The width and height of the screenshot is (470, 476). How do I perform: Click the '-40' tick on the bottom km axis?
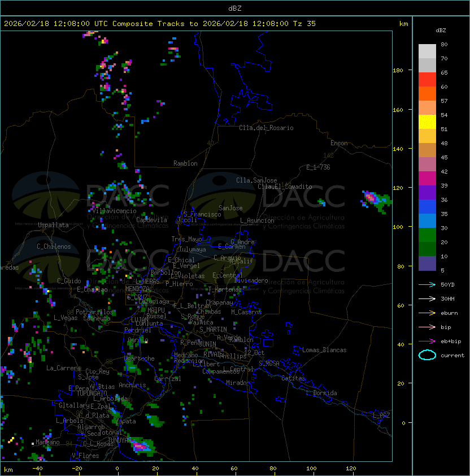tap(37, 469)
